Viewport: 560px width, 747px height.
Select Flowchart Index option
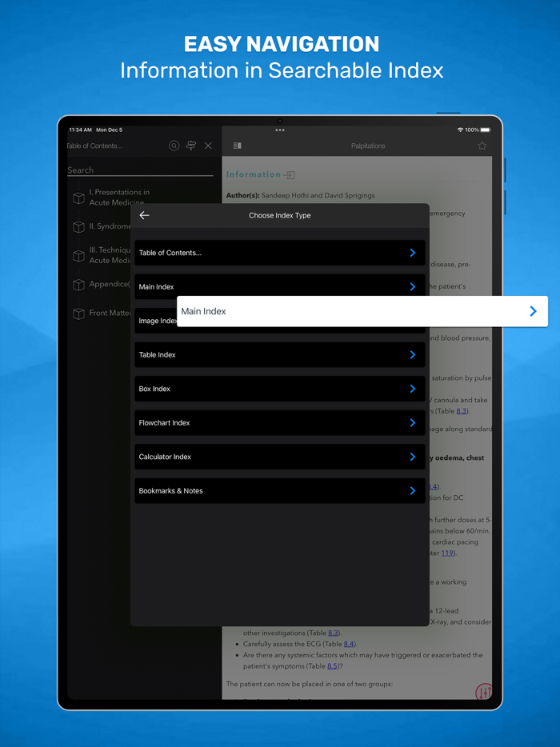[280, 422]
